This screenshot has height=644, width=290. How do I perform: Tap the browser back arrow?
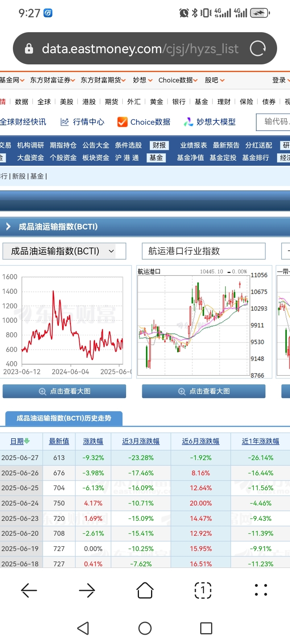point(29,590)
